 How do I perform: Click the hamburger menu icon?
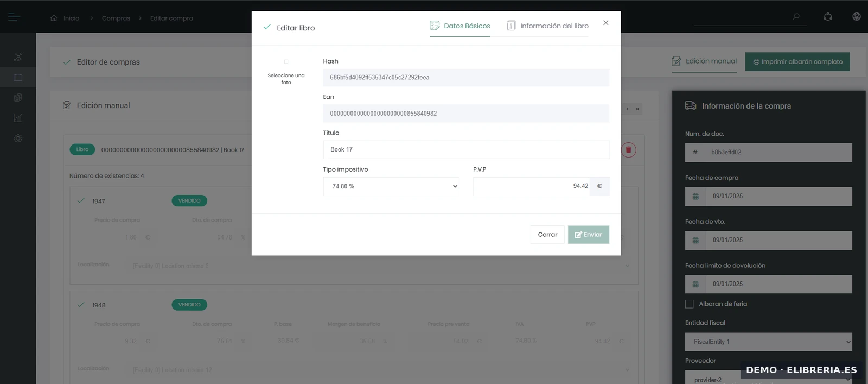click(14, 17)
